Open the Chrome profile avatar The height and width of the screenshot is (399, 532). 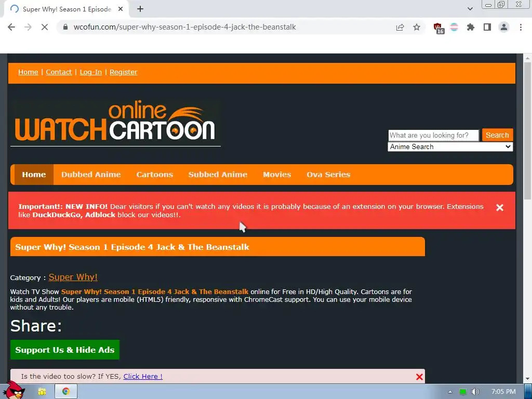(x=504, y=27)
